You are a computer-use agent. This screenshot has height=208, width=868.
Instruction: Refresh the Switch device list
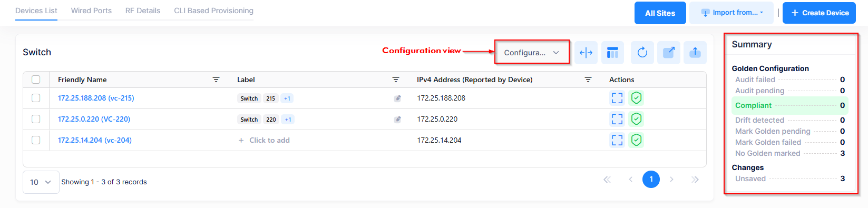coord(642,53)
